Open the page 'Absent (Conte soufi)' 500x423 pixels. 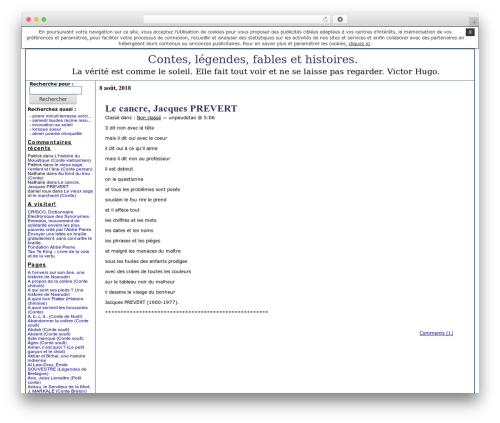(49, 334)
